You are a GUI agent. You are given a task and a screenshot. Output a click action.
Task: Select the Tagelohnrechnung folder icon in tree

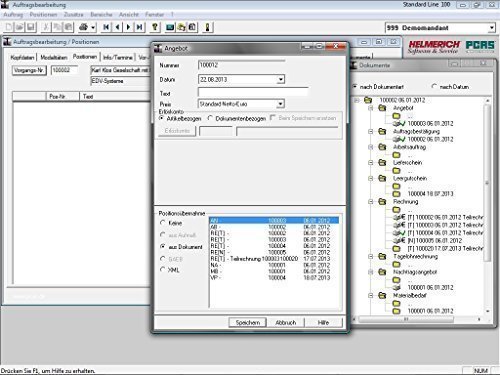coord(382,256)
